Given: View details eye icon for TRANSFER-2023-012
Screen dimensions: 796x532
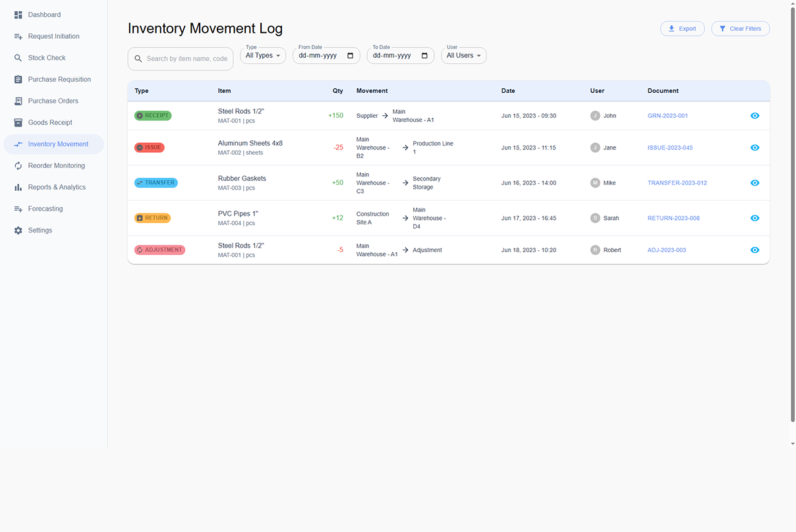Looking at the screenshot, I should click(x=755, y=183).
